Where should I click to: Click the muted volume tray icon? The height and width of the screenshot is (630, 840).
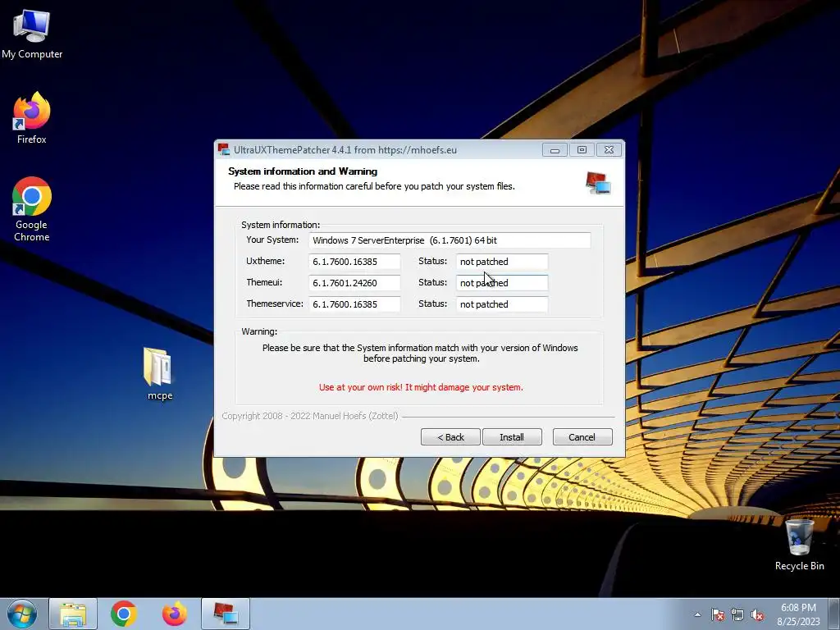click(757, 615)
